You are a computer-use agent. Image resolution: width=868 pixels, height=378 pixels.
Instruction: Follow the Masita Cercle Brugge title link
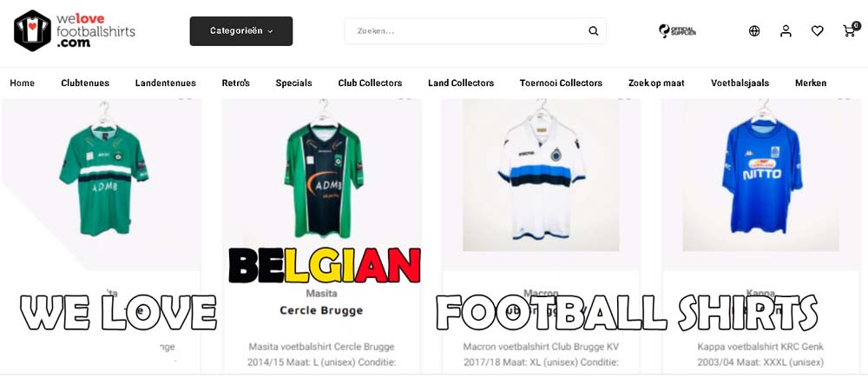tap(321, 310)
